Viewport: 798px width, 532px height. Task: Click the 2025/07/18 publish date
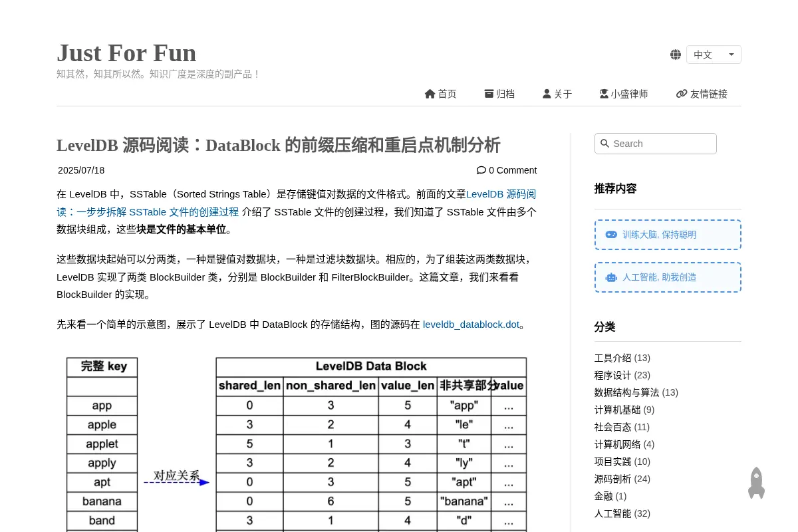81,170
